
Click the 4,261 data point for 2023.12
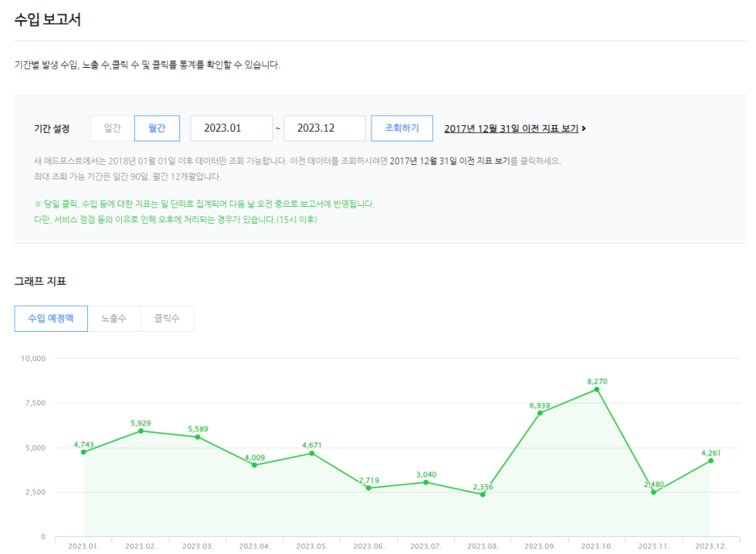click(x=711, y=461)
